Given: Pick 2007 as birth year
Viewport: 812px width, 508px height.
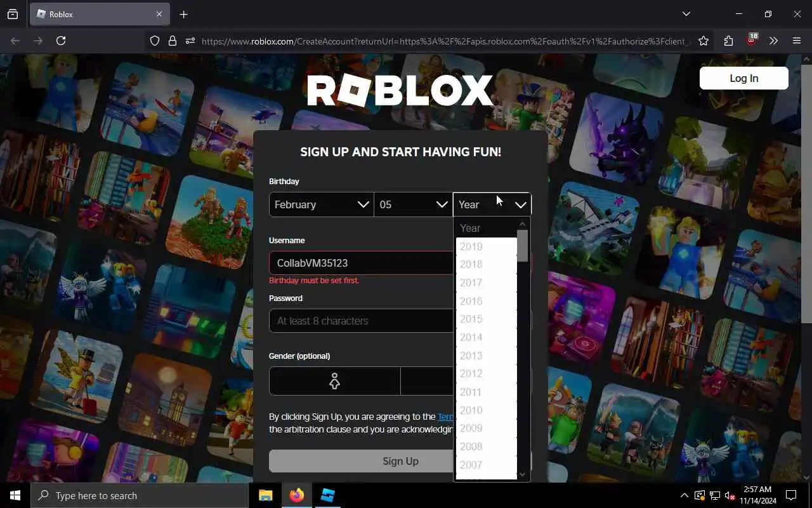Looking at the screenshot, I should coord(486,465).
